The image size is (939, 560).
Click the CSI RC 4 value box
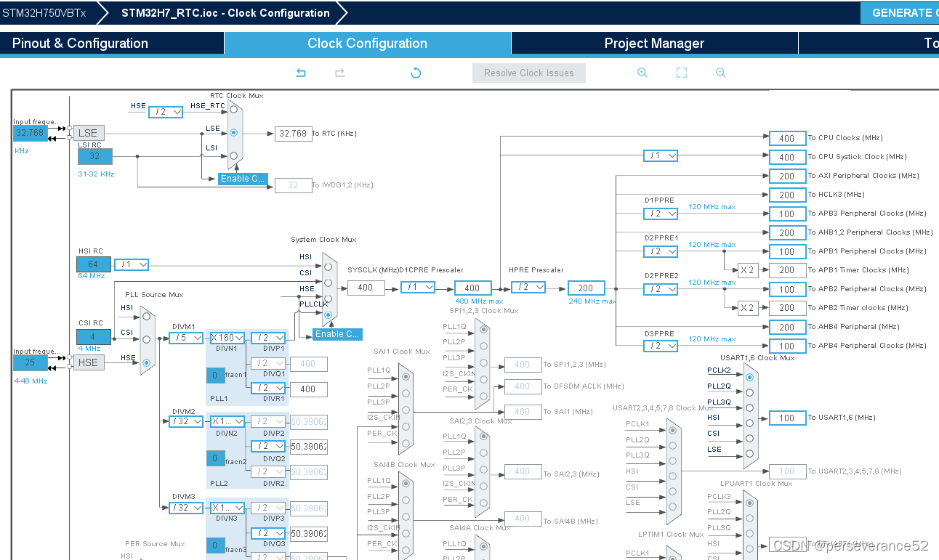click(94, 338)
